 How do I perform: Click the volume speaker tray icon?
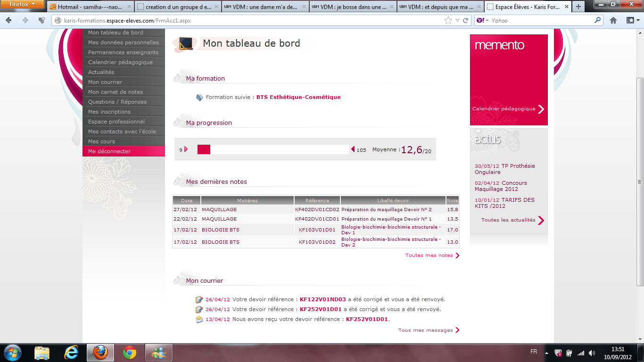592,353
